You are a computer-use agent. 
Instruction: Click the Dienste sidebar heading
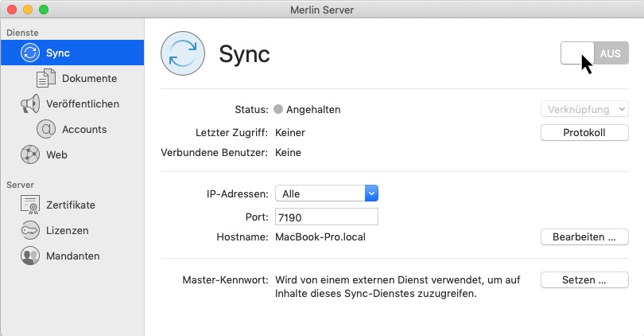(22, 33)
